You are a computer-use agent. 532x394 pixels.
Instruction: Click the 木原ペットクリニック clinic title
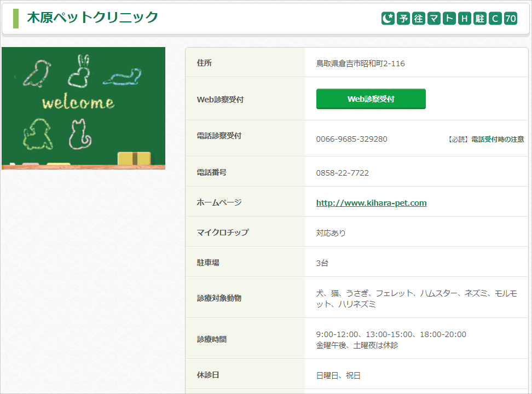pyautogui.click(x=92, y=18)
